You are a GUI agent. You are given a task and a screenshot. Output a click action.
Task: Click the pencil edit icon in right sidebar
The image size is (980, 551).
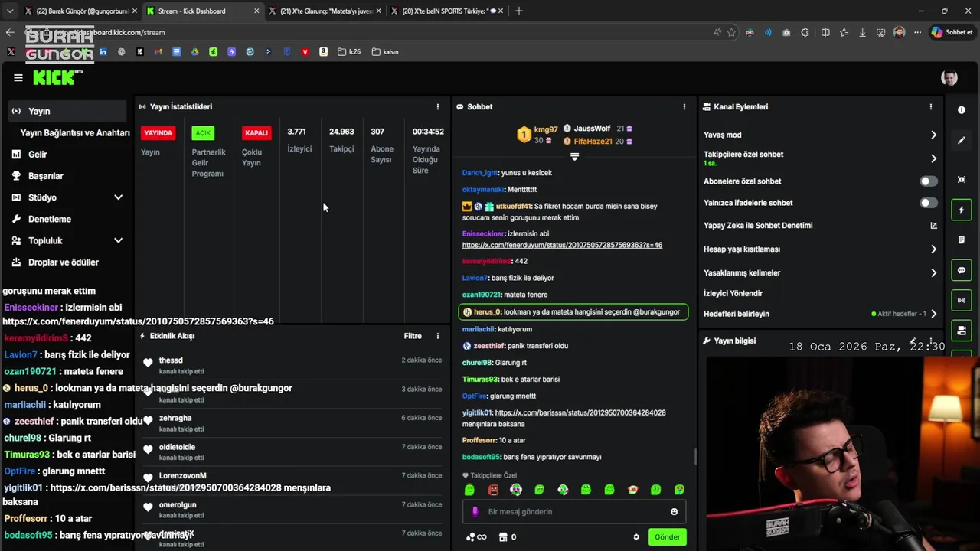(x=962, y=141)
